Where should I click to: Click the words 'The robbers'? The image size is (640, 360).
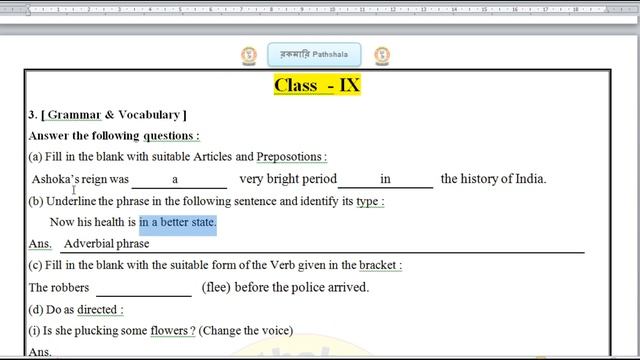click(x=59, y=287)
